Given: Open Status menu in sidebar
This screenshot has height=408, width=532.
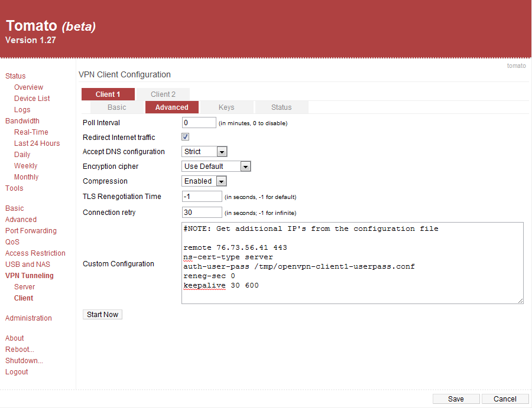Looking at the screenshot, I should (15, 76).
